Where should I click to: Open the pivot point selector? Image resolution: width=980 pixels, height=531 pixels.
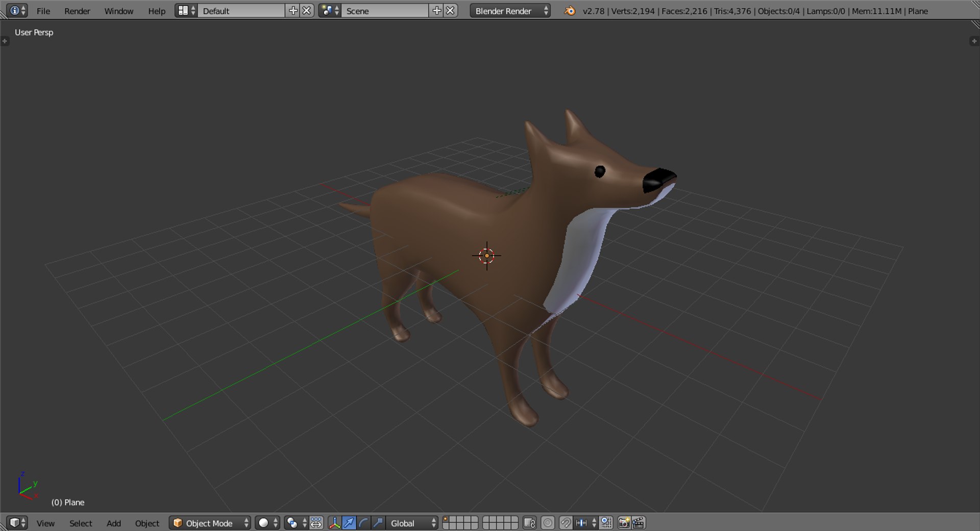[x=296, y=523]
